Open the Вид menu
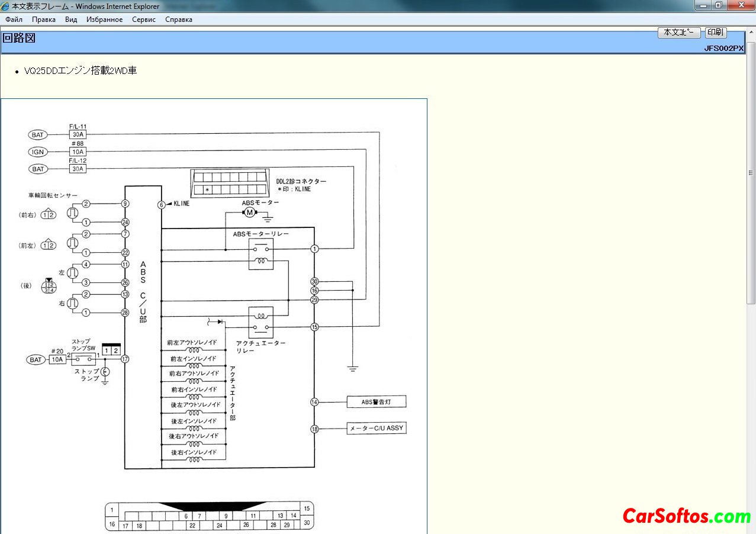Screen dimensions: 756x534 tap(71, 20)
